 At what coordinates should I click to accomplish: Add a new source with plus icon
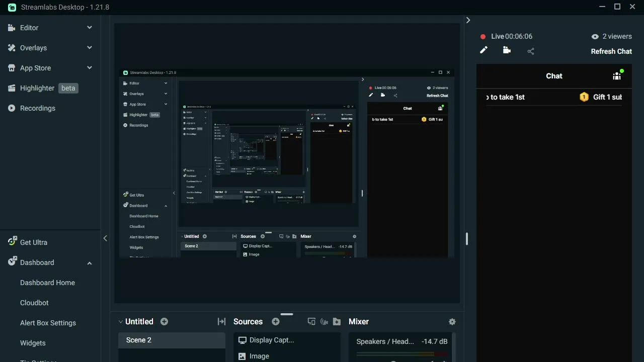pos(275,322)
